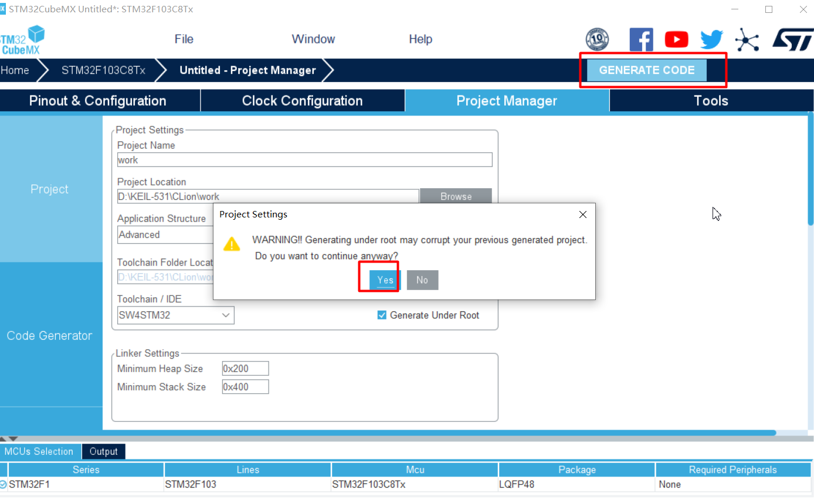This screenshot has width=814, height=504.
Task: Open the Twitter bird icon
Action: point(711,40)
